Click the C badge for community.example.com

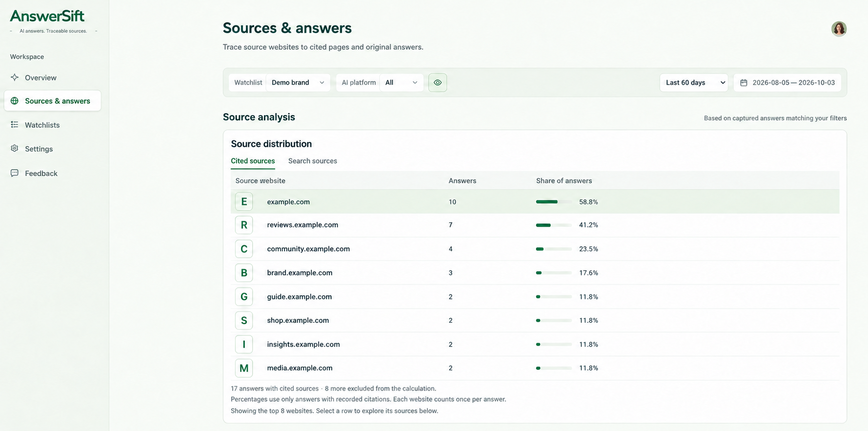coord(244,249)
